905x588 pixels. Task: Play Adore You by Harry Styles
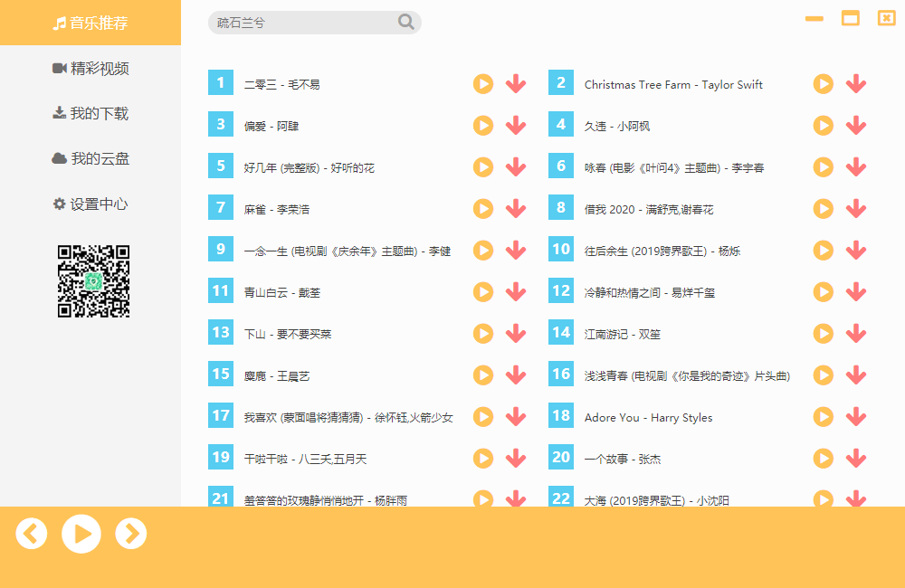point(823,416)
